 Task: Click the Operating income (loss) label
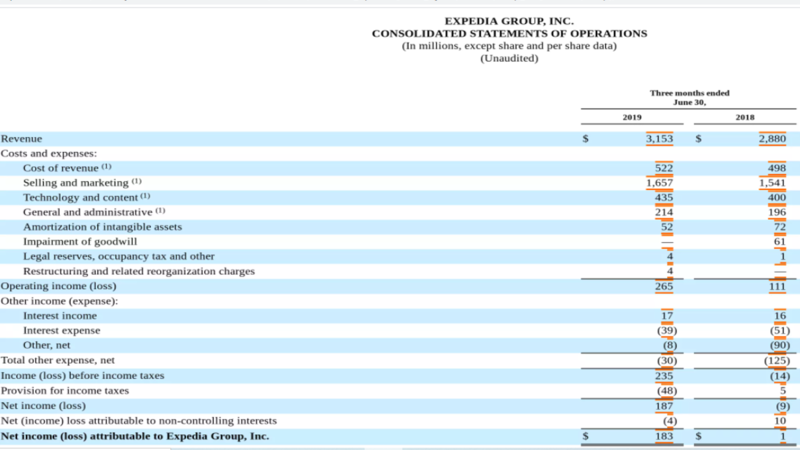pyautogui.click(x=59, y=286)
